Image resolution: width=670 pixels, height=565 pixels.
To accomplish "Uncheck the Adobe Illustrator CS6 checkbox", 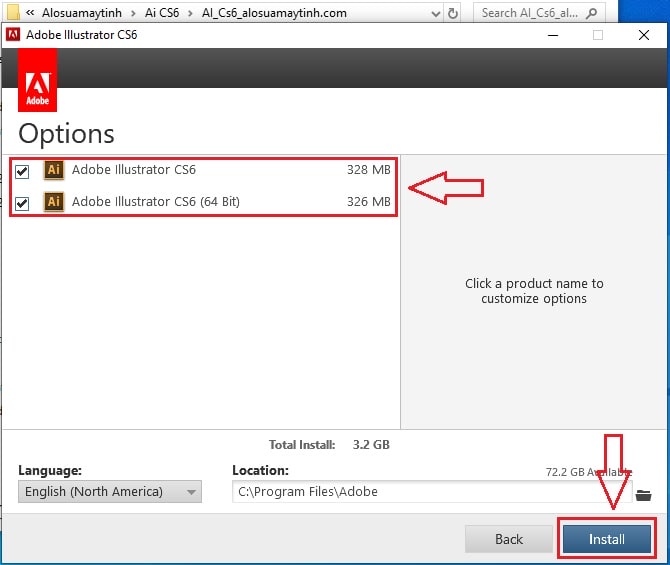I will click(22, 171).
